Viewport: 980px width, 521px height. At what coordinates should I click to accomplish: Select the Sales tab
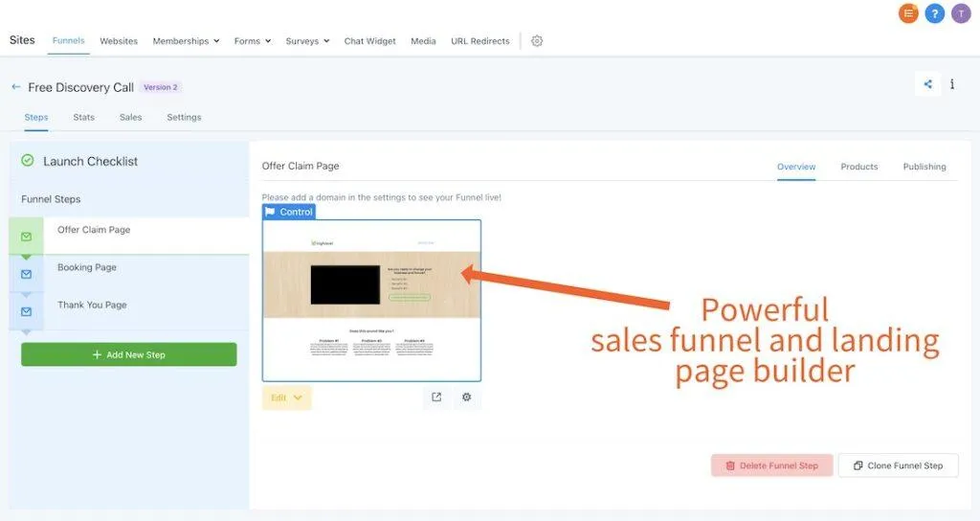(x=130, y=117)
